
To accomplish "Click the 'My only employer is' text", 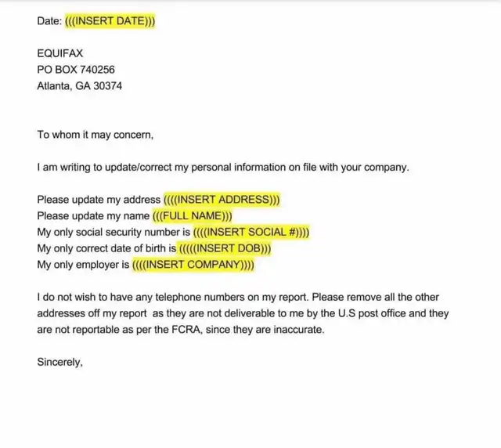I will tap(83, 265).
